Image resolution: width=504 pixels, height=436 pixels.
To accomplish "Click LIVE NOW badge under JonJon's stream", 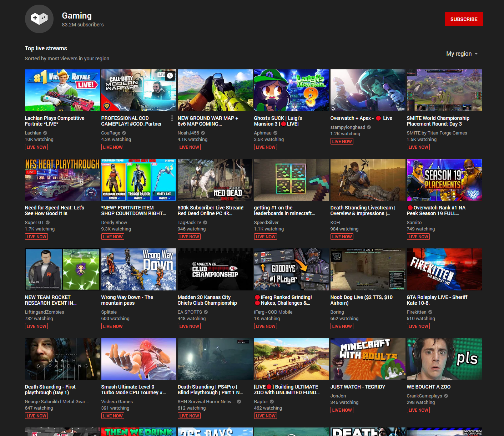I will pyautogui.click(x=342, y=410).
